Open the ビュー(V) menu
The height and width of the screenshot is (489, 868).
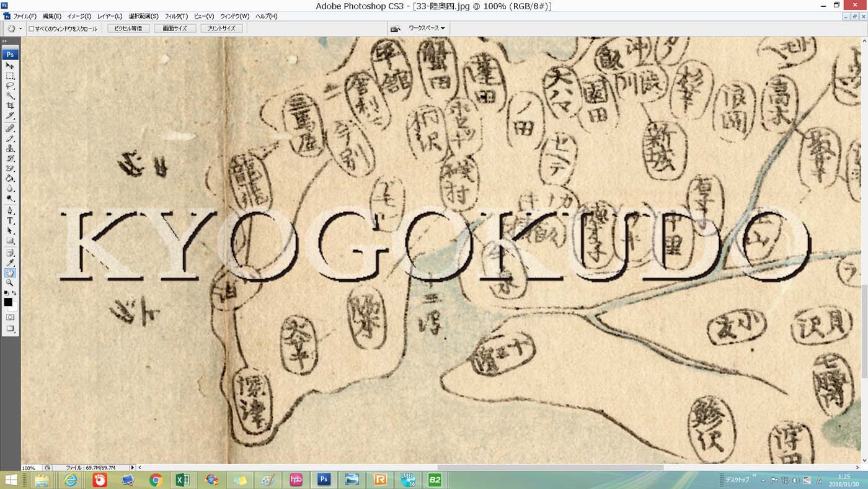pos(204,16)
